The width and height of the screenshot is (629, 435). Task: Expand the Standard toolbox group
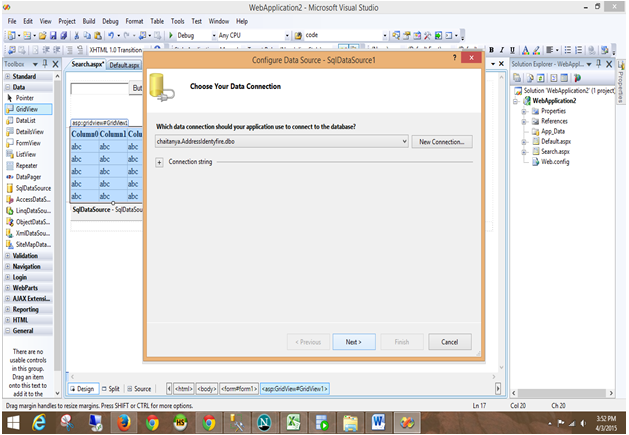(x=8, y=76)
